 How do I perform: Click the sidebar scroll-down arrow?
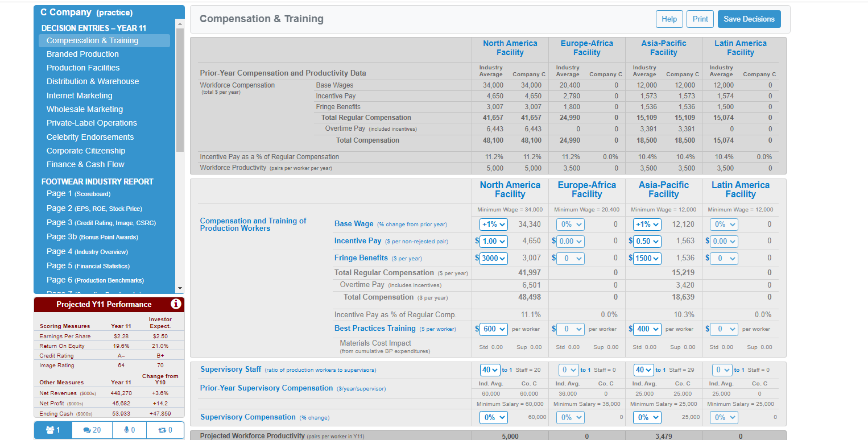click(180, 288)
